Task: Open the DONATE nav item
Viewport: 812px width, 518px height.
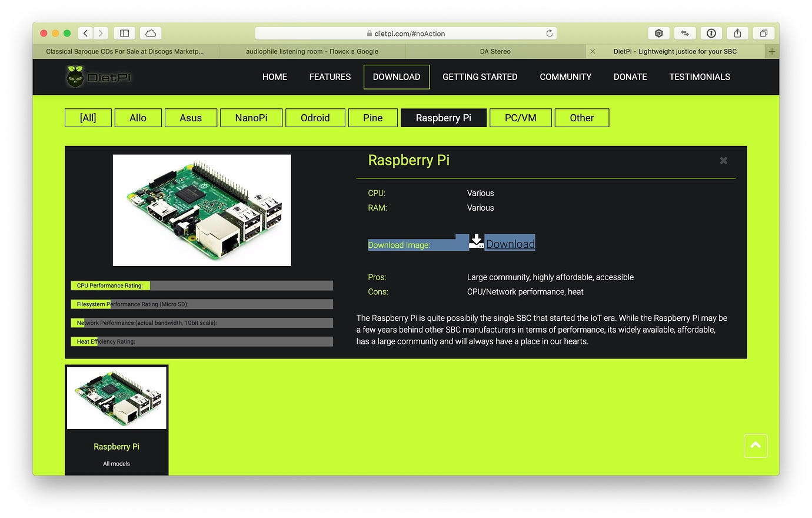Action: (x=630, y=77)
